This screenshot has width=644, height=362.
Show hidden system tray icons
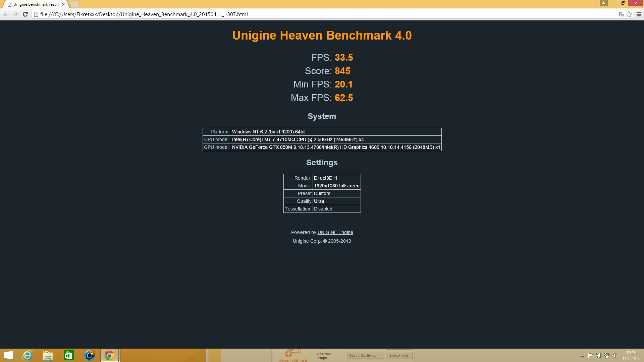point(582,356)
